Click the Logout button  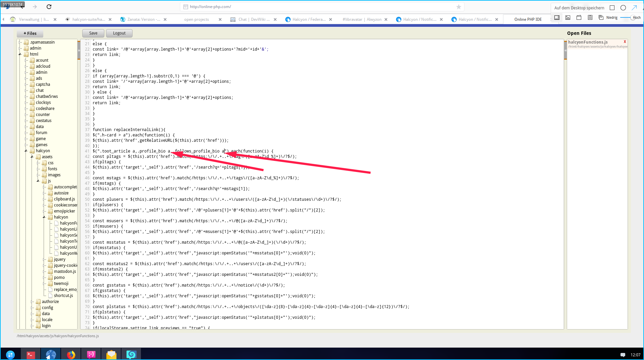click(x=119, y=33)
